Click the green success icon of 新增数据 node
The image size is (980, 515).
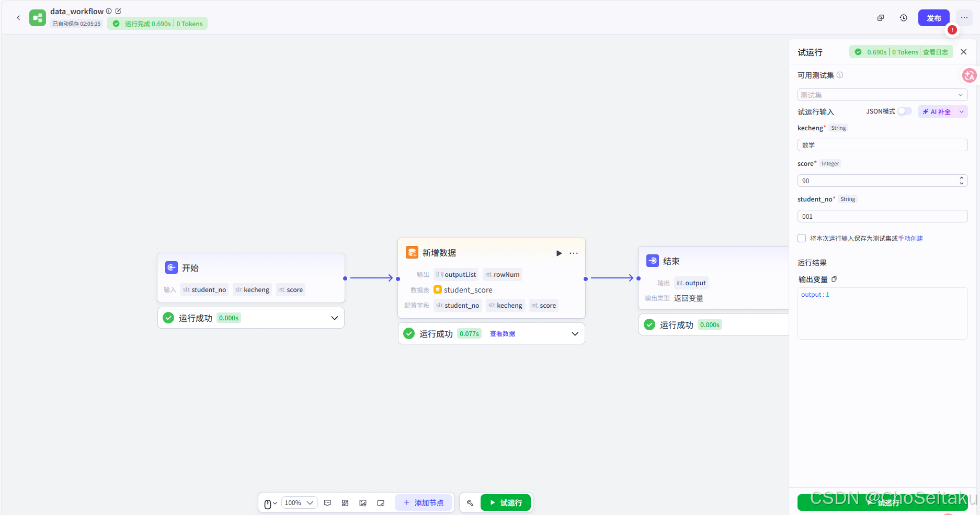(409, 333)
